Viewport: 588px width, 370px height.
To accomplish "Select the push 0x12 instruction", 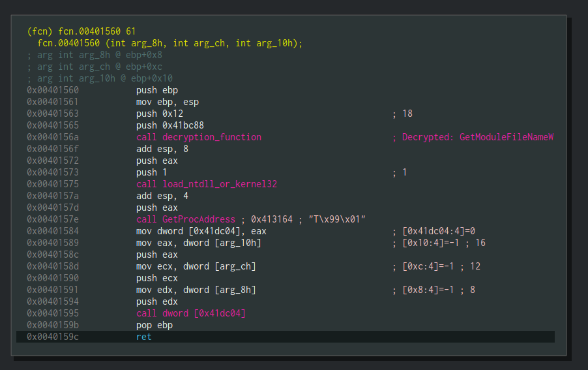I will [x=156, y=114].
